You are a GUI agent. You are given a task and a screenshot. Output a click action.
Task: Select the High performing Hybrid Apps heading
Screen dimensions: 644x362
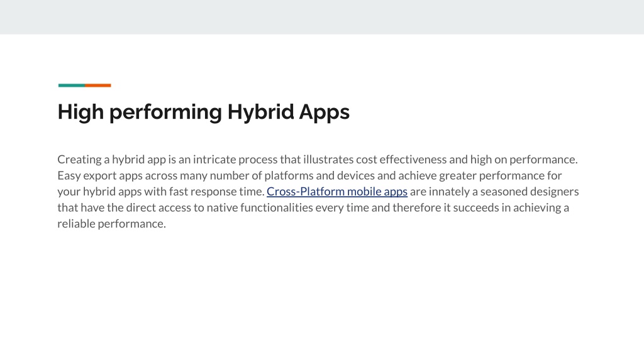203,112
